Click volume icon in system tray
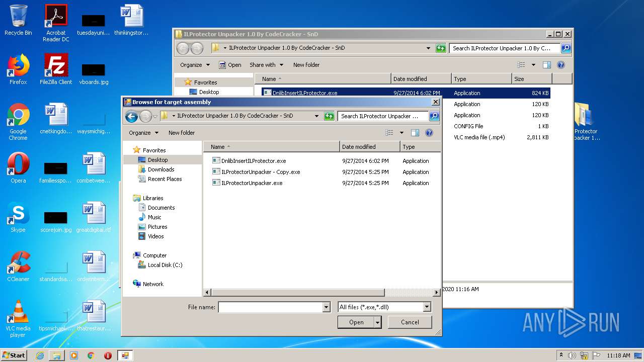The width and height of the screenshot is (644, 362). (572, 355)
